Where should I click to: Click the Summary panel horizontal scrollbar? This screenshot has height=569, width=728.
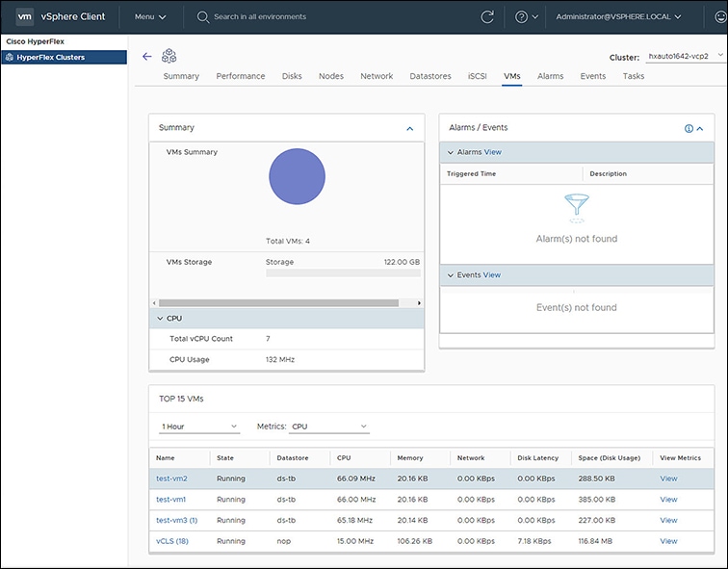click(278, 303)
